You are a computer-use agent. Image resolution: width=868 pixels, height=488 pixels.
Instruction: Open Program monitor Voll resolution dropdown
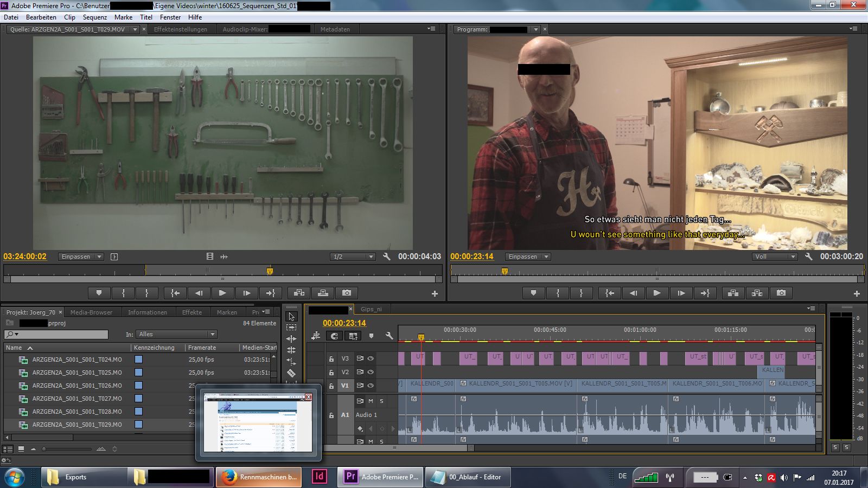click(x=775, y=256)
